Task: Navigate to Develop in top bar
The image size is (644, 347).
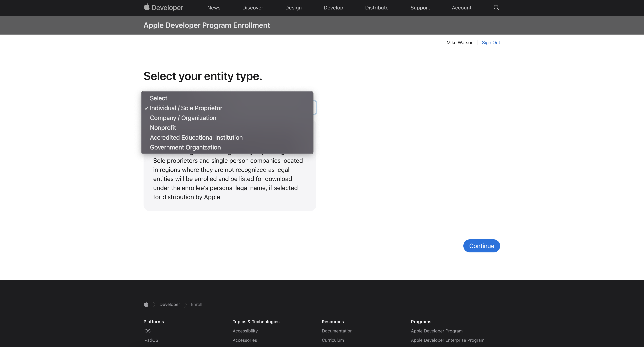Action: pyautogui.click(x=333, y=8)
